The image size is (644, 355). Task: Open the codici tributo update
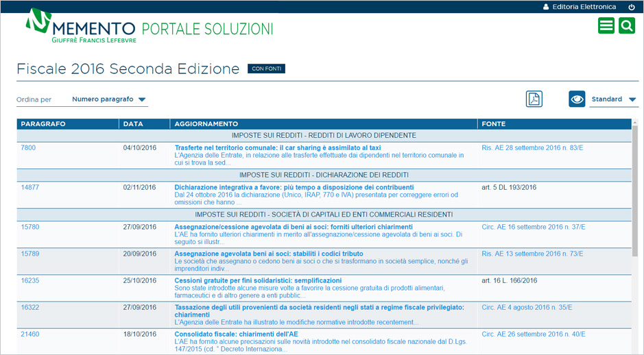pos(269,254)
